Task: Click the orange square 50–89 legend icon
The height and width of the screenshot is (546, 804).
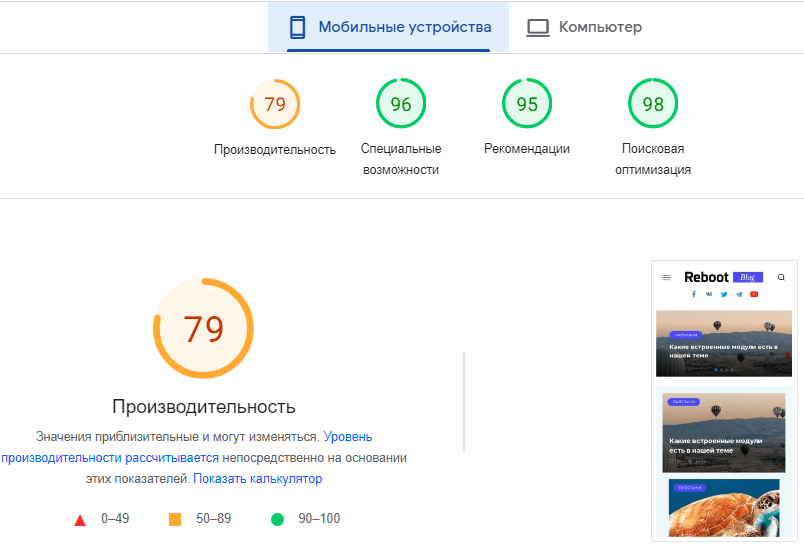Action: coord(175,520)
